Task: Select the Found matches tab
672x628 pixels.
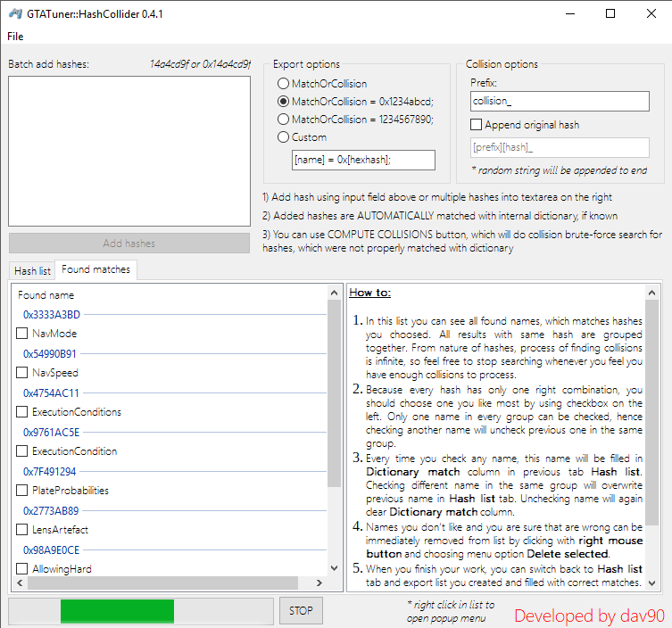Action: pos(96,269)
